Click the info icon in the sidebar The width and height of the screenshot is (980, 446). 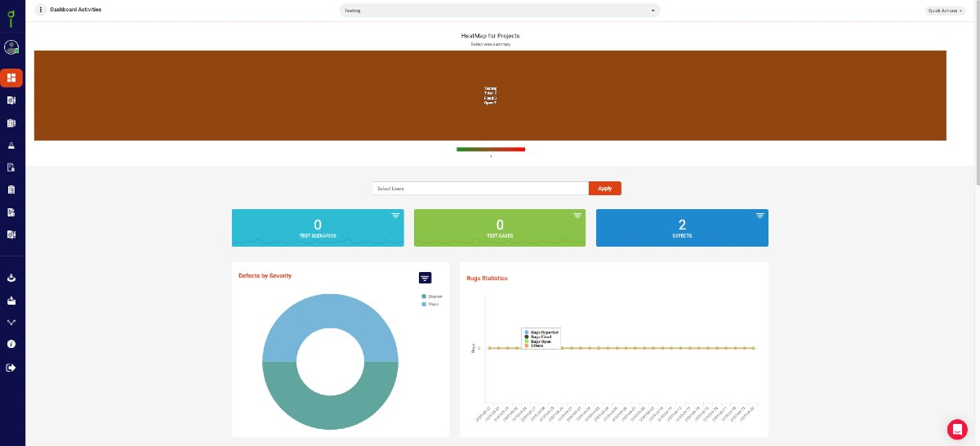click(11, 345)
